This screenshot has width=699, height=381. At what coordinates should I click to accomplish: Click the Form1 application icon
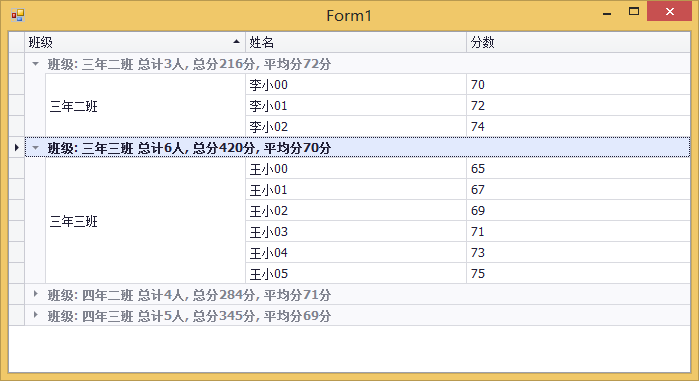pos(17,16)
